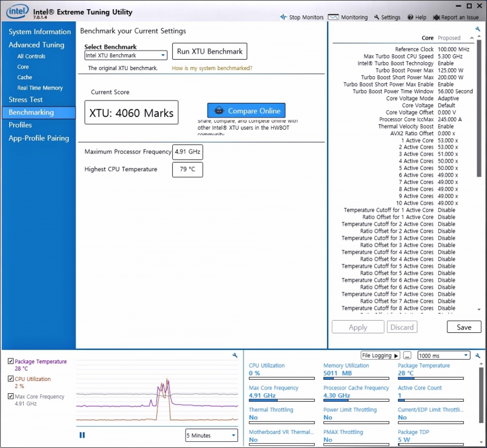Click Highest CPU Temperature 79 °C box

(x=187, y=169)
